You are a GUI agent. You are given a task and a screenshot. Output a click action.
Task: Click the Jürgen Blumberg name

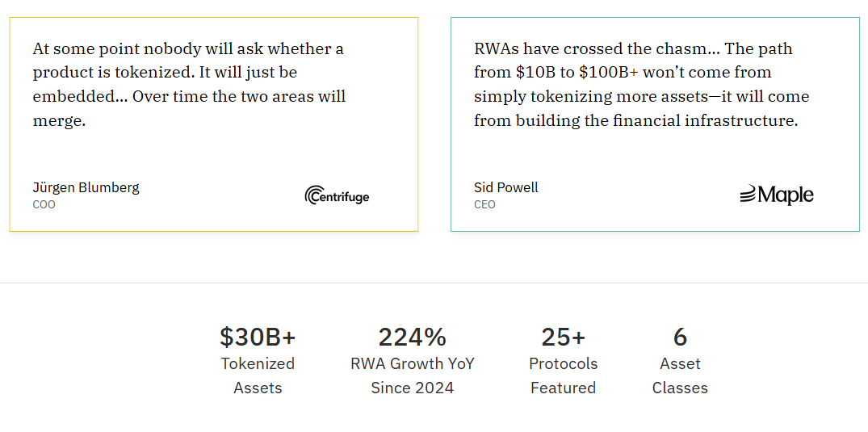pyautogui.click(x=86, y=187)
